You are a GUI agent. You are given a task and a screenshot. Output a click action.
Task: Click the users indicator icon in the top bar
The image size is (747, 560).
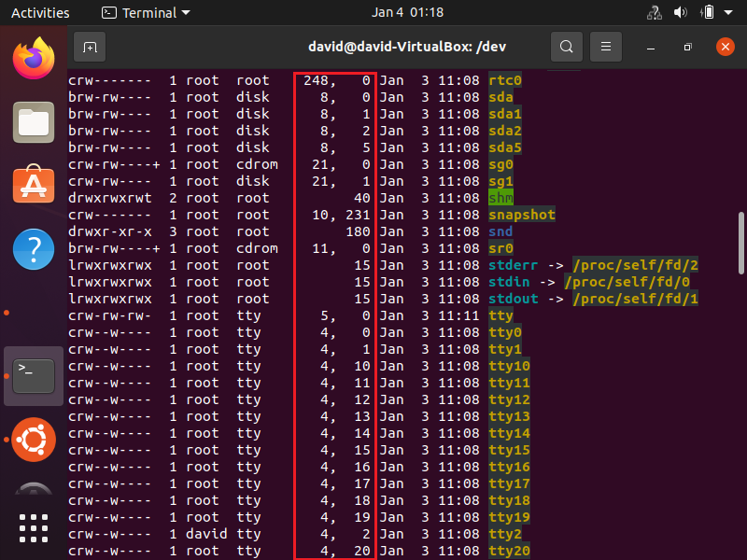coord(653,12)
